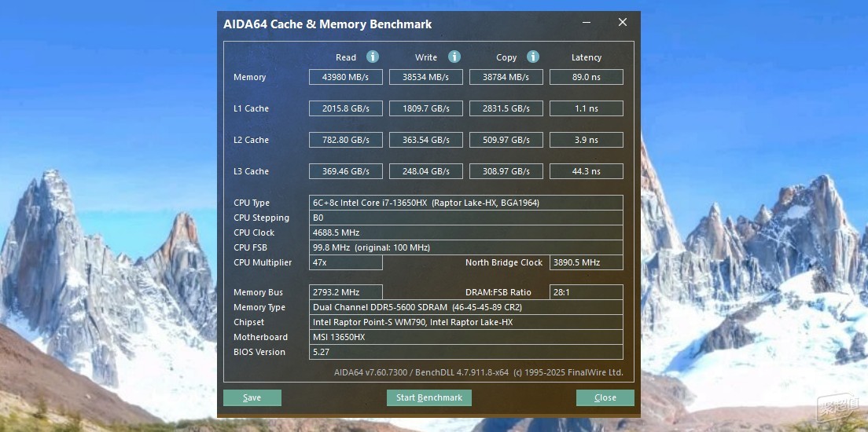Screen dimensions: 868x432
Task: Click the BIOS Version field 5.27
Action: coord(466,352)
